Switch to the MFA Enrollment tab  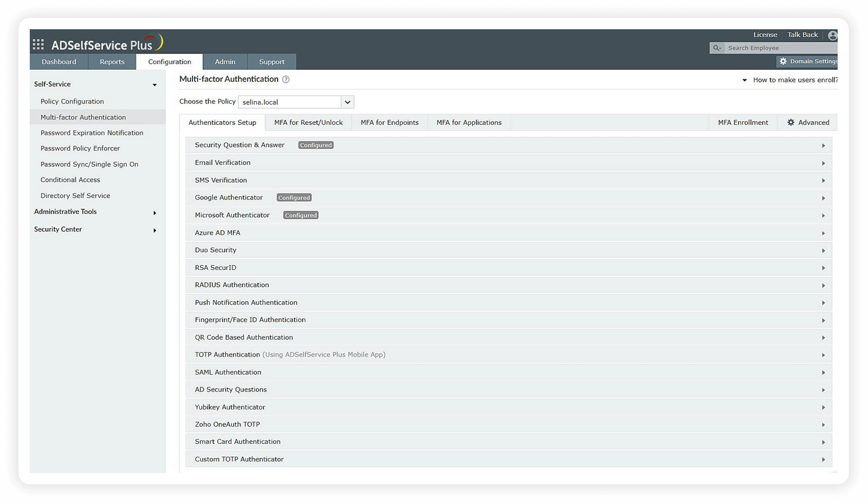tap(742, 122)
